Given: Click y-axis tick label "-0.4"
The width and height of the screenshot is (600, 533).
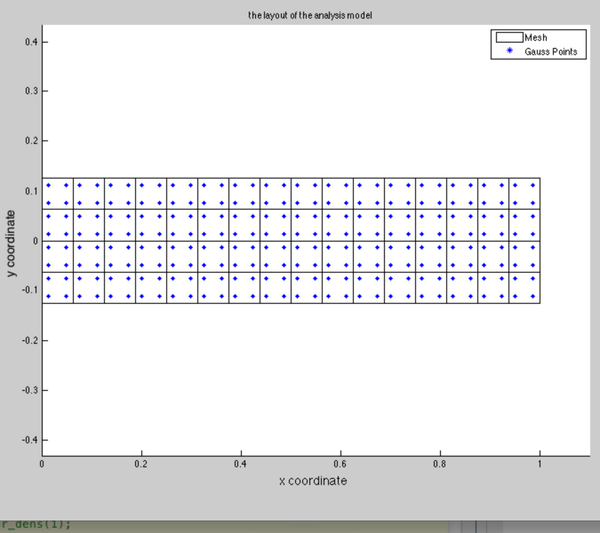Looking at the screenshot, I should [x=30, y=440].
